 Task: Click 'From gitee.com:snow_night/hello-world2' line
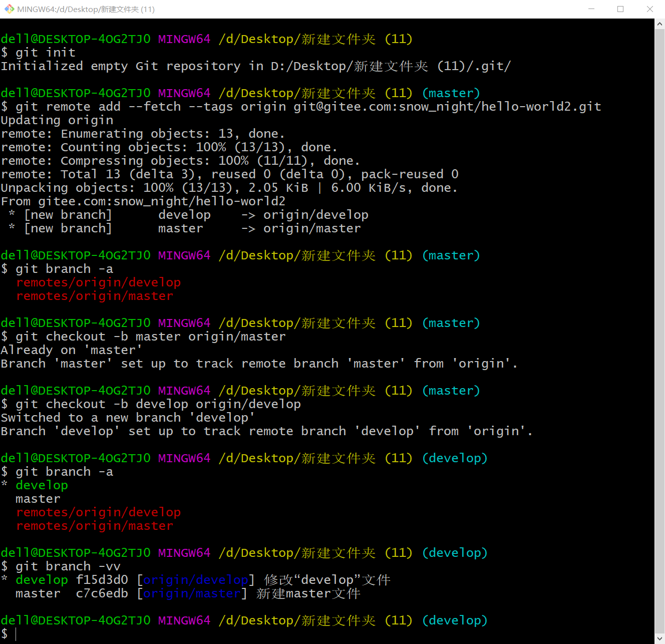[x=143, y=201]
